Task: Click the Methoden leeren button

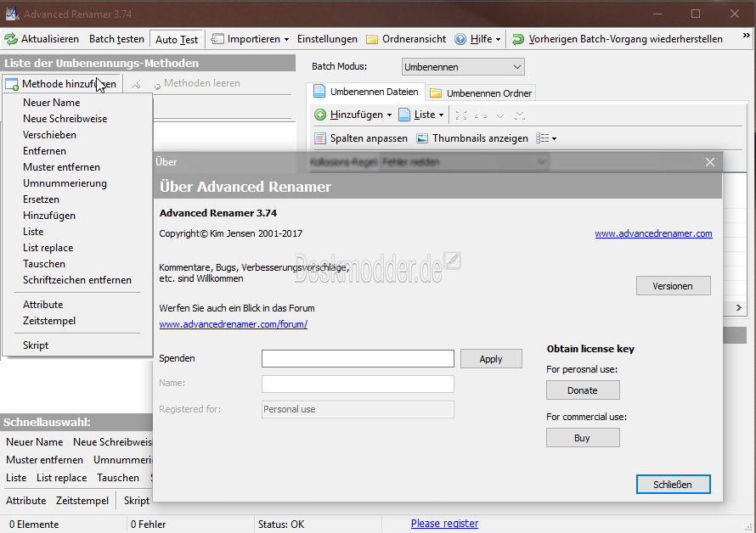Action: pyautogui.click(x=197, y=83)
